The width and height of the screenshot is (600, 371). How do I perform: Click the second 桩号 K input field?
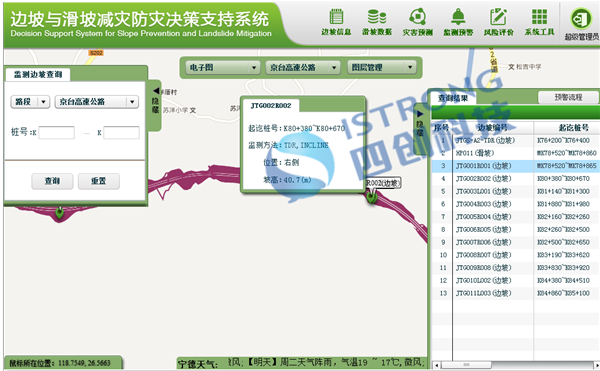[x=121, y=133]
